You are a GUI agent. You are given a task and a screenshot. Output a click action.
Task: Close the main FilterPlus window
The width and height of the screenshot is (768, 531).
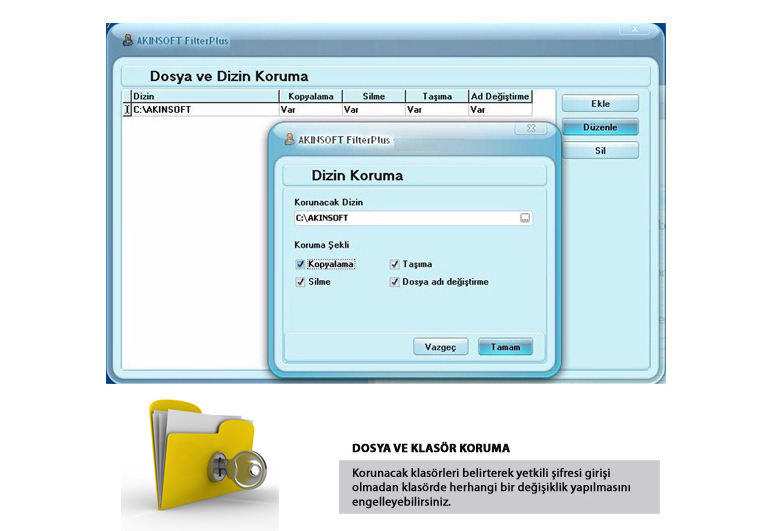[x=635, y=29]
